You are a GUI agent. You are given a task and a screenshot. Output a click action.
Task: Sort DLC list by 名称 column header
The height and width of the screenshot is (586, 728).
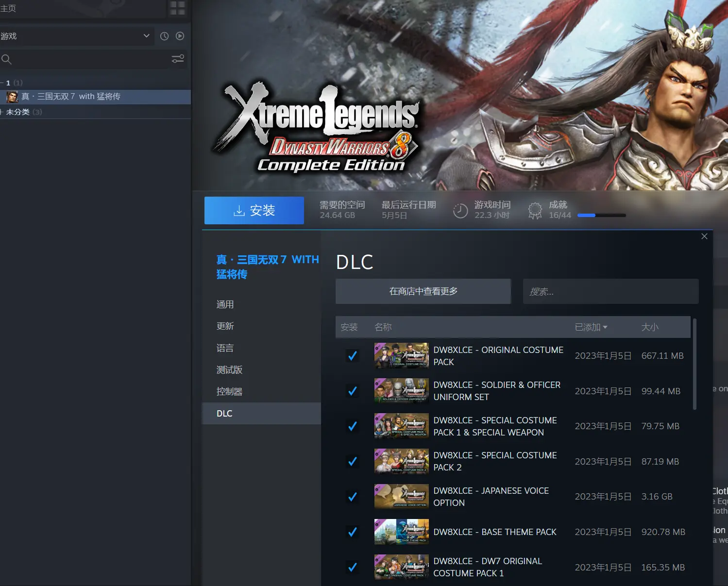pos(383,327)
